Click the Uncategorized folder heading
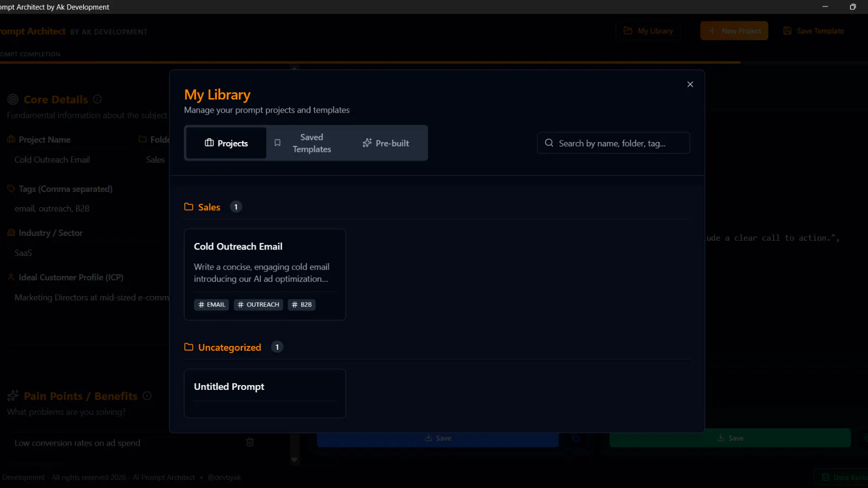868x488 pixels. tap(229, 348)
